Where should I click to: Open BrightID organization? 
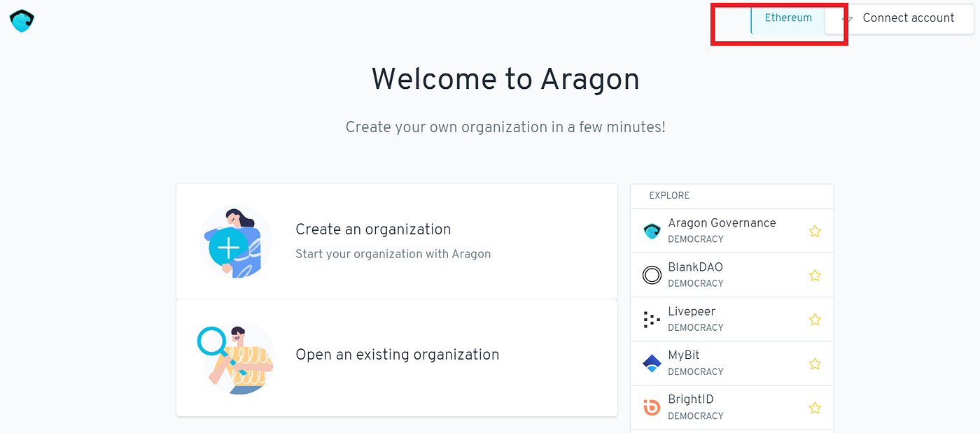[x=732, y=407]
